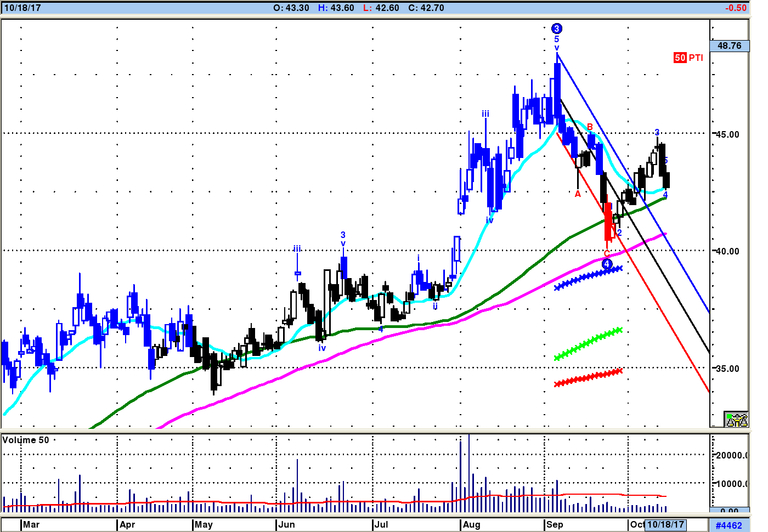Screen dimensions: 768x532
Task: Click the #4462 box at bottom right
Action: (729, 525)
